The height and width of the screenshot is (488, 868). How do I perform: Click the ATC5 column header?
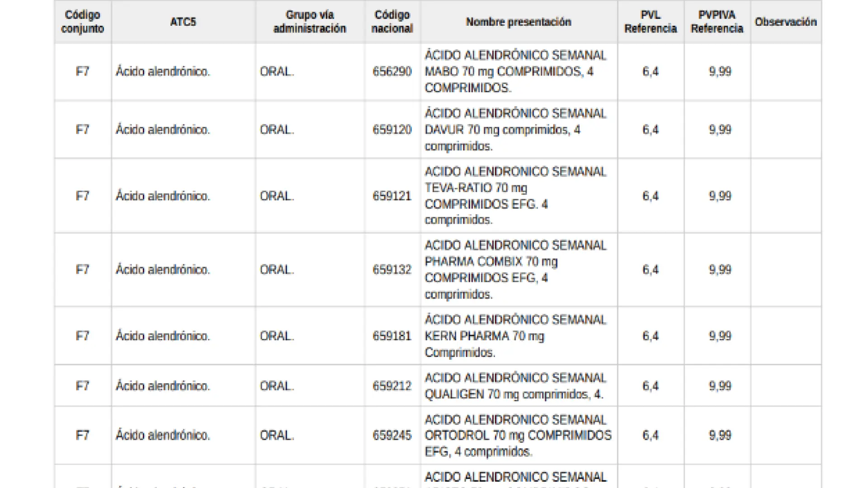[183, 22]
